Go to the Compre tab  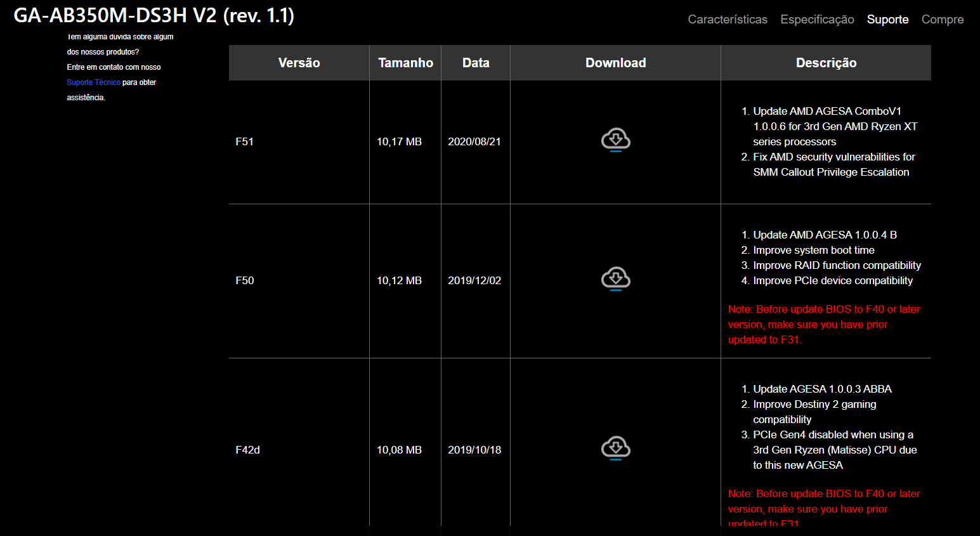(943, 20)
